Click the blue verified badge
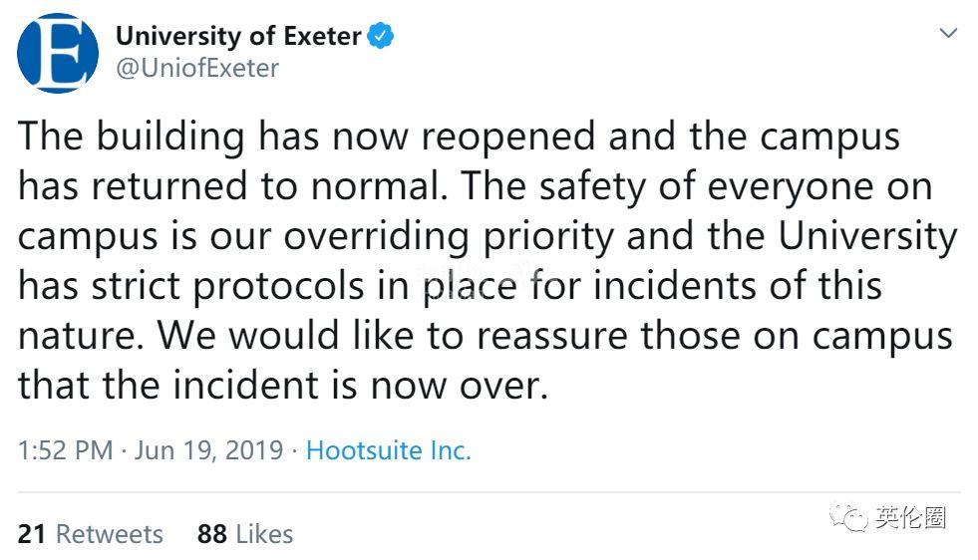Viewport: 978px width, 560px height. point(382,37)
